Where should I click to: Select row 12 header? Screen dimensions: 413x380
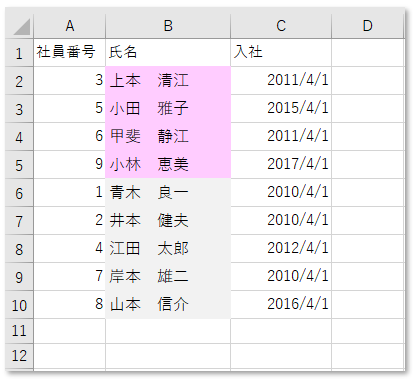19,356
